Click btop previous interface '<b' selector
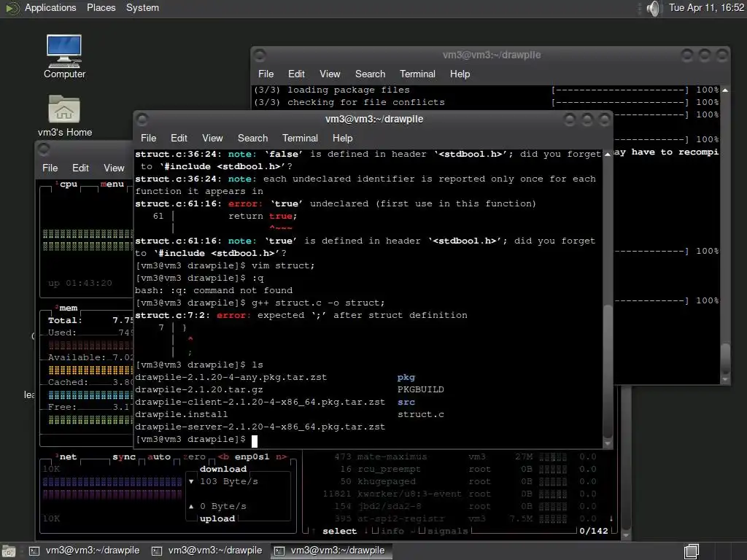Image resolution: width=747 pixels, height=560 pixels. (x=223, y=456)
